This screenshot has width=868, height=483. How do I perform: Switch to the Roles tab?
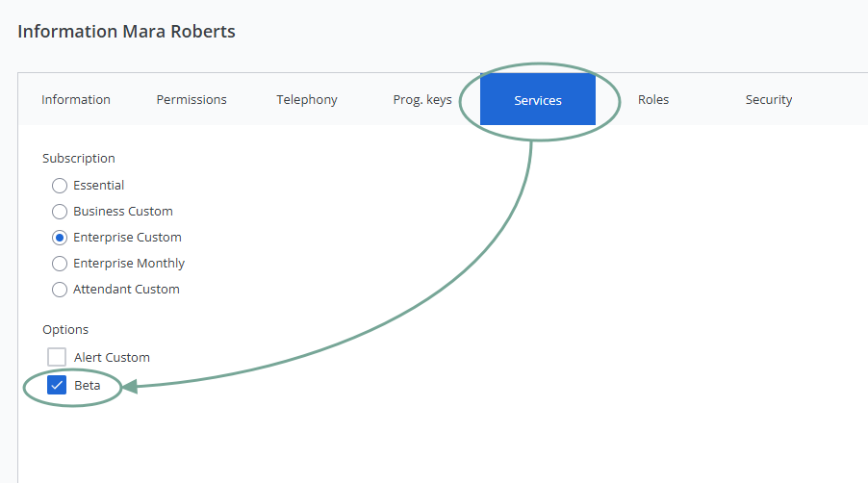coord(653,100)
